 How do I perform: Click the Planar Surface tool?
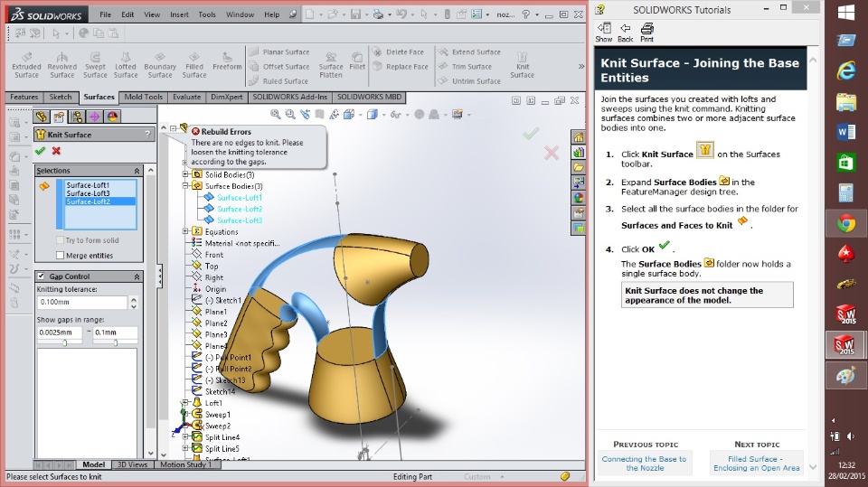click(279, 52)
